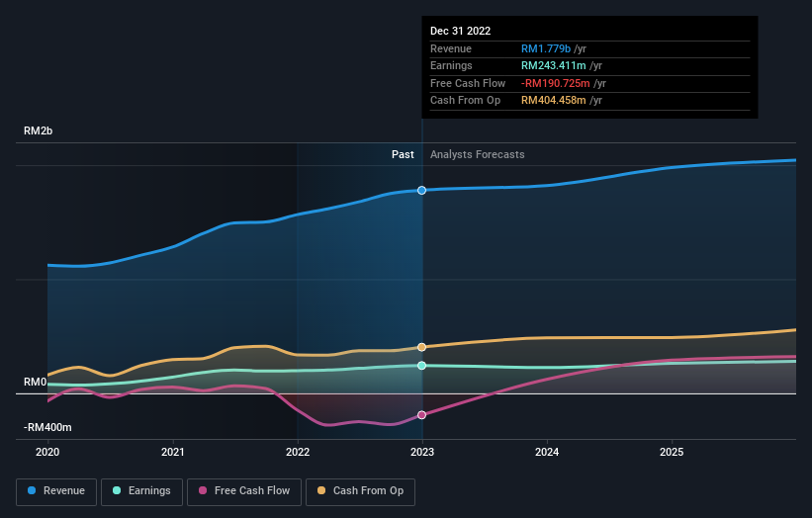
Task: Click the 2020 x-axis label
Action: (47, 452)
